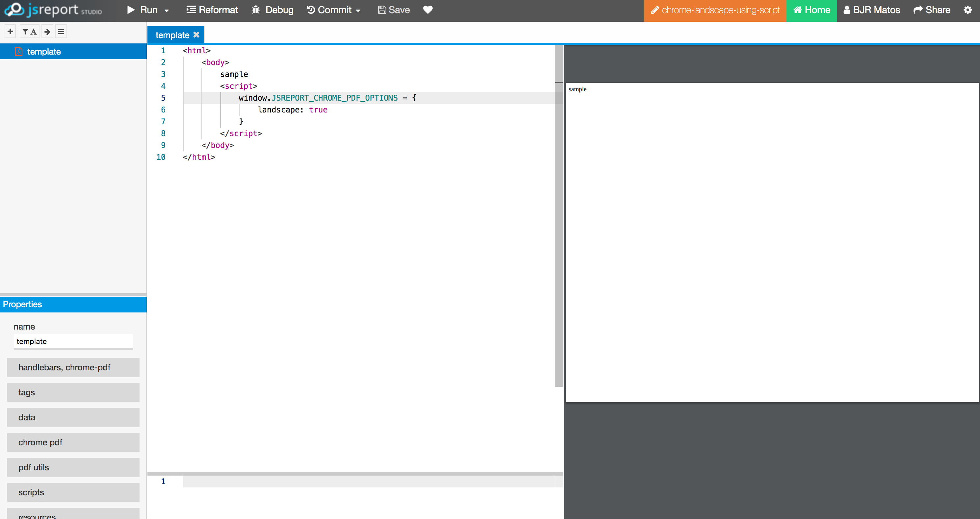The width and height of the screenshot is (980, 519).
Task: Open the filter entities icon
Action: pyautogui.click(x=29, y=31)
